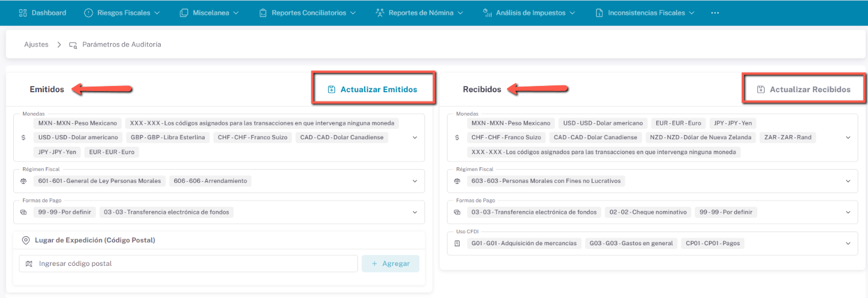This screenshot has height=298, width=868.
Task: Click the Emitidos section heading
Action: (47, 89)
